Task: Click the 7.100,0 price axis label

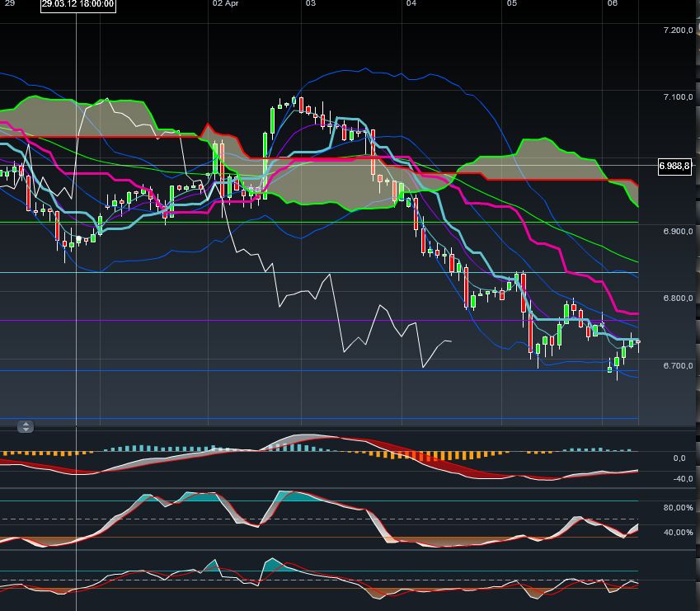Action: [678, 97]
